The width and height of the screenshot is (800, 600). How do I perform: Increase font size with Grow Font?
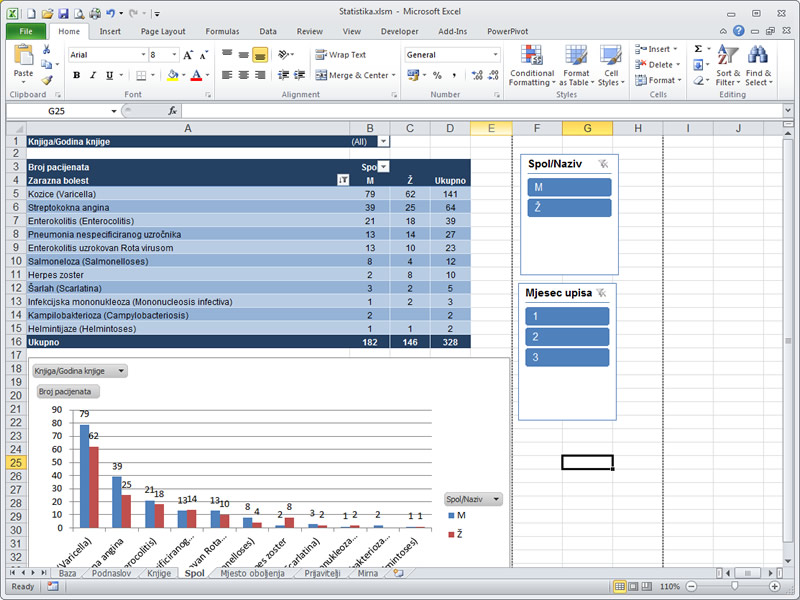pyautogui.click(x=188, y=55)
